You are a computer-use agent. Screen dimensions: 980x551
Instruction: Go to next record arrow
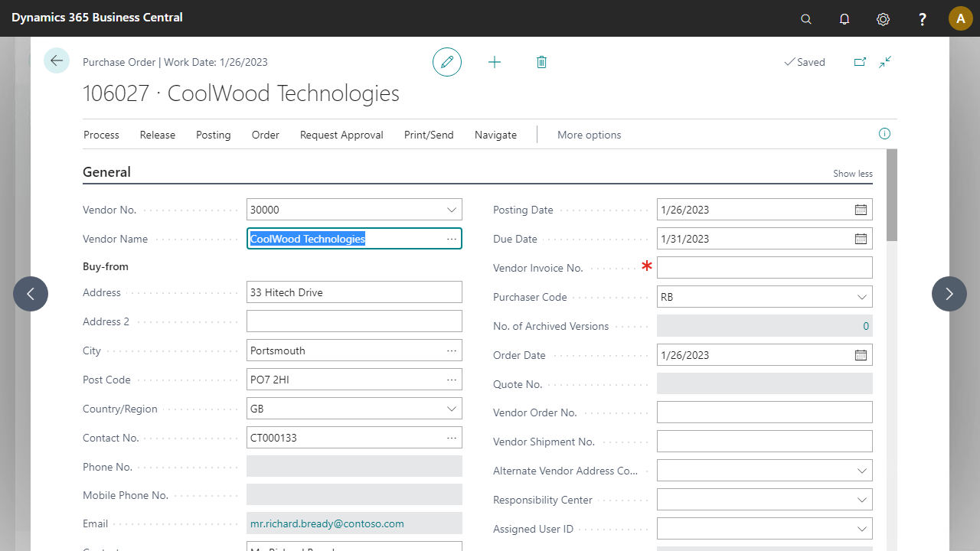[949, 294]
